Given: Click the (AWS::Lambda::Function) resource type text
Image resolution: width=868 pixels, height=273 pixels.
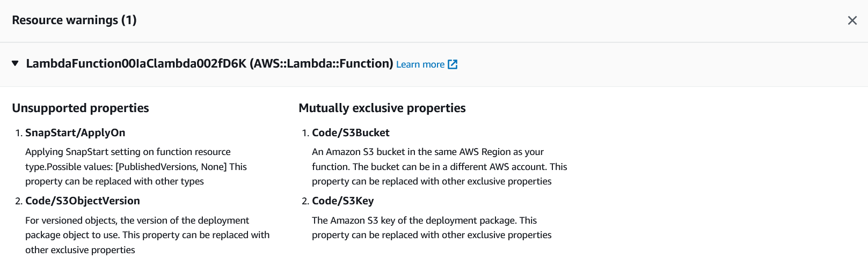Looking at the screenshot, I should tap(321, 64).
